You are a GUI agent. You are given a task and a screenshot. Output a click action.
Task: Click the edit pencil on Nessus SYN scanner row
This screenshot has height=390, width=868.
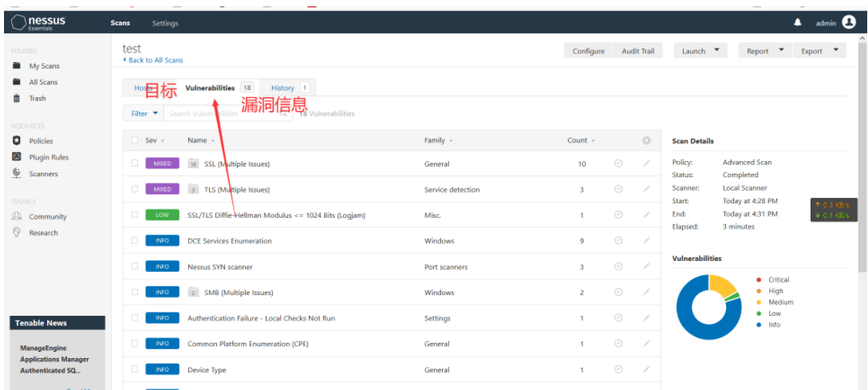pos(646,266)
